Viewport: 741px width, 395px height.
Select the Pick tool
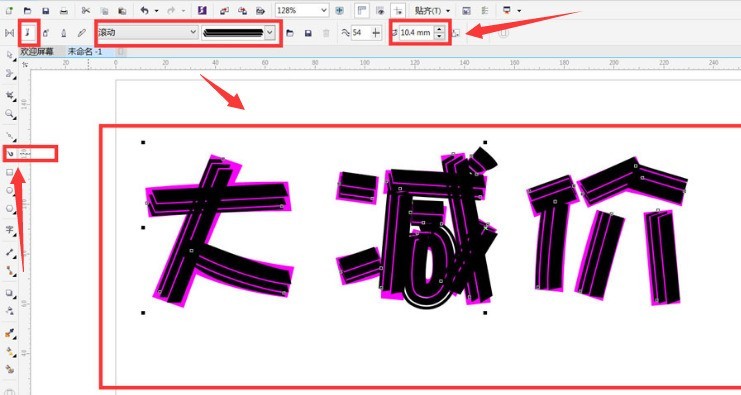pyautogui.click(x=10, y=56)
